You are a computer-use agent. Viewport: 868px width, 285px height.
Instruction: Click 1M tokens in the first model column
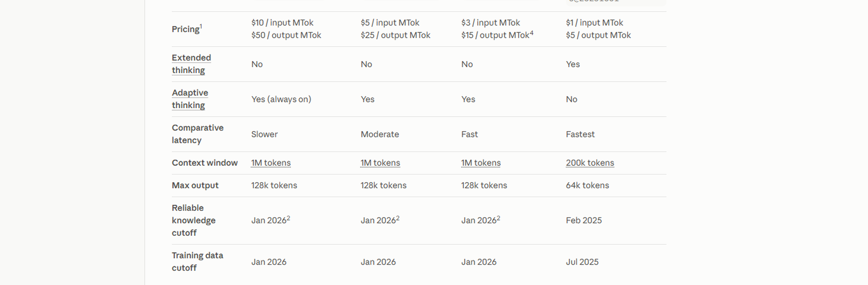coord(271,163)
